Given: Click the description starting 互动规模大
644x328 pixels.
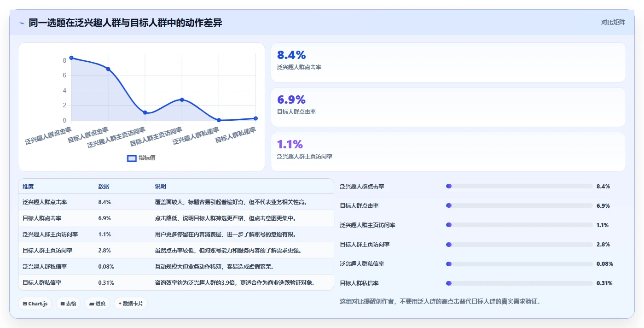Looking at the screenshot, I should tap(214, 266).
